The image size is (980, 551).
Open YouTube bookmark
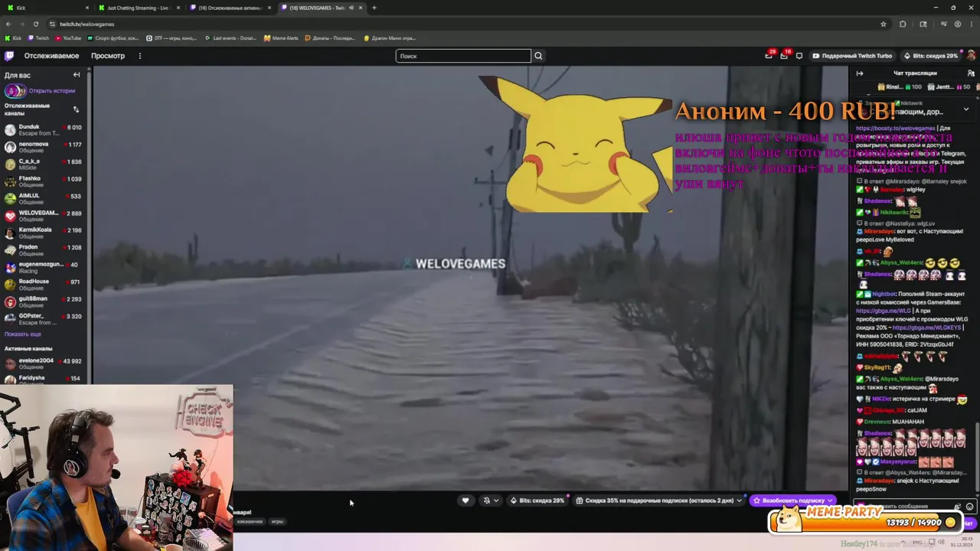coord(68,37)
